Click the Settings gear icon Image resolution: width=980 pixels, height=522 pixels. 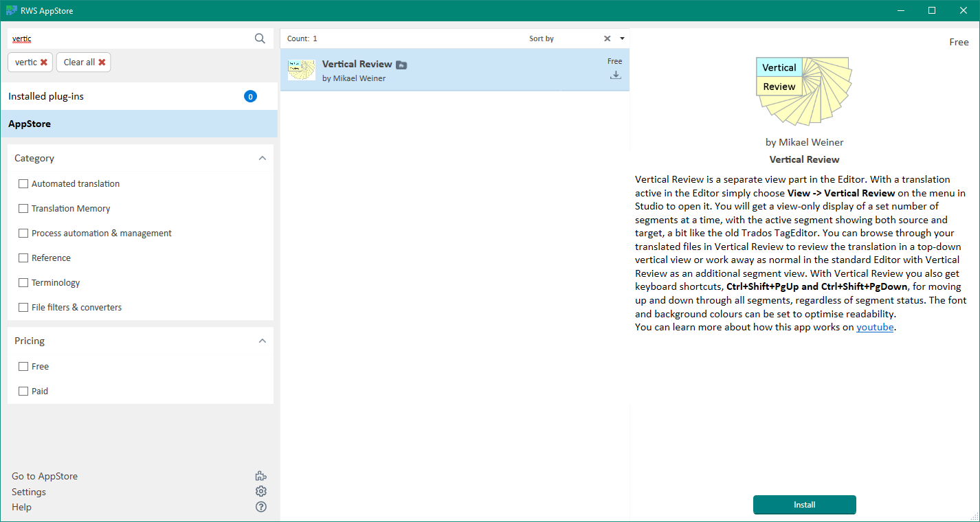pos(260,491)
